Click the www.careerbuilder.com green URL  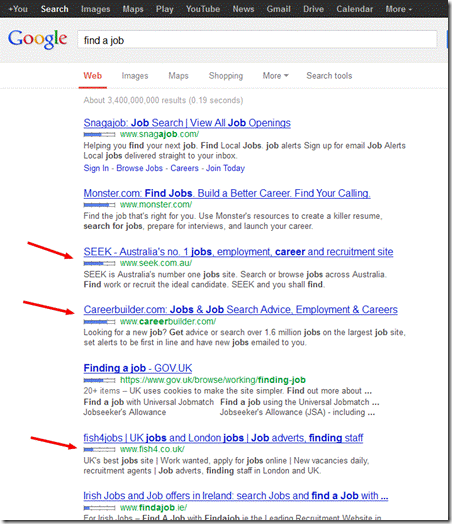[x=168, y=321]
